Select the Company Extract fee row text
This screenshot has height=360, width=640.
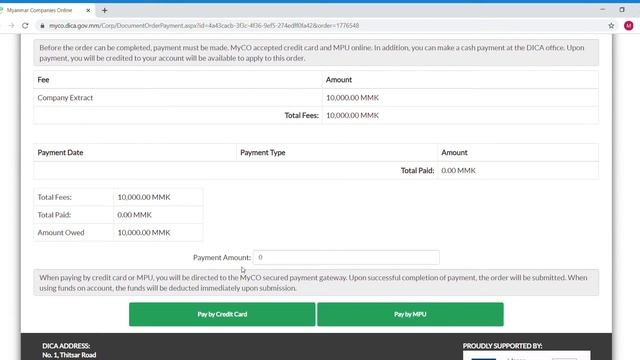[65, 98]
